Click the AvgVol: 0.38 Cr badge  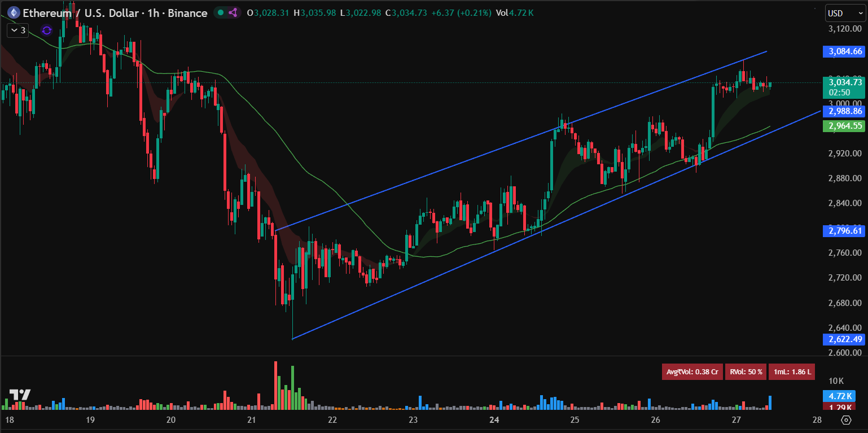click(x=692, y=371)
